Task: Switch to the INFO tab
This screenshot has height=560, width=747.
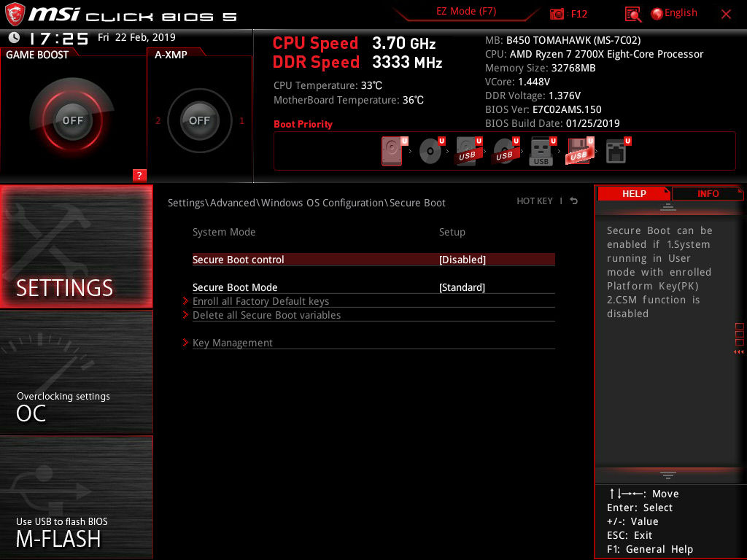Action: tap(707, 193)
